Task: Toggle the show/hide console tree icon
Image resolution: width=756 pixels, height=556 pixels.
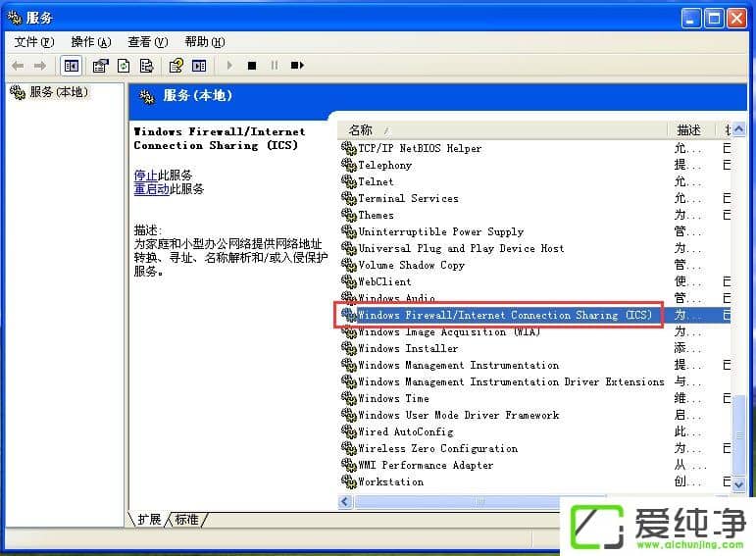Action: click(72, 66)
